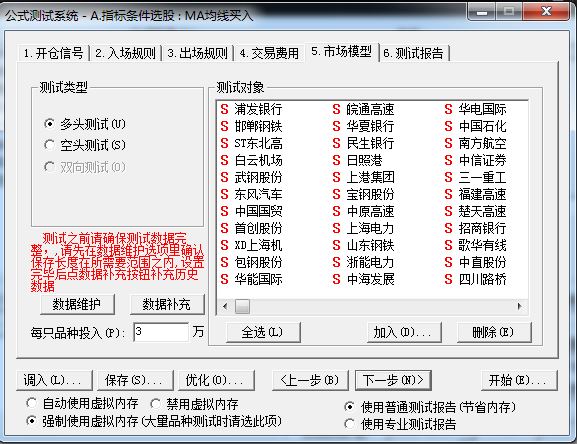Select the S icon beside 三一重工
The image size is (577, 444).
coord(448,177)
